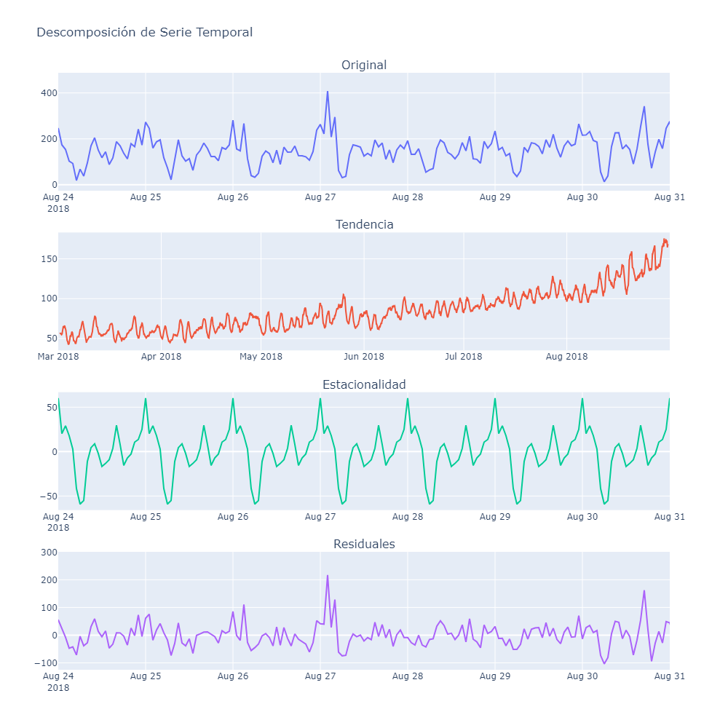Click the "Mar 2018" tick on the Tendencia axis

click(x=59, y=356)
